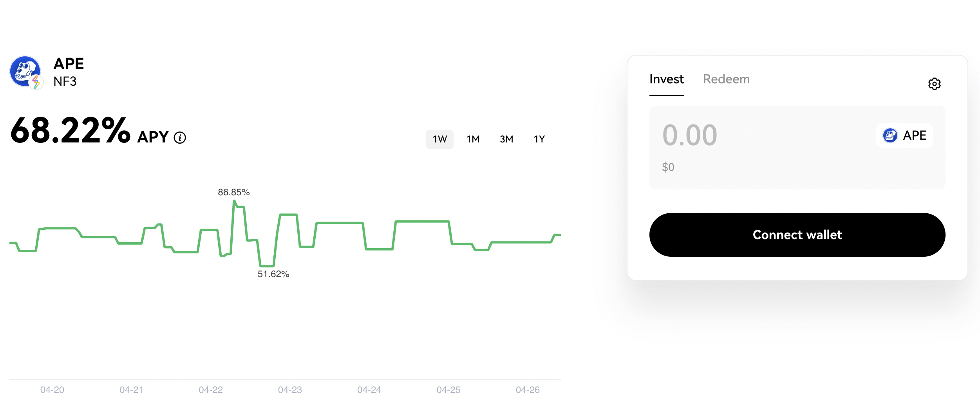Click the Connect wallet button
Image resolution: width=980 pixels, height=418 pixels.
[797, 235]
